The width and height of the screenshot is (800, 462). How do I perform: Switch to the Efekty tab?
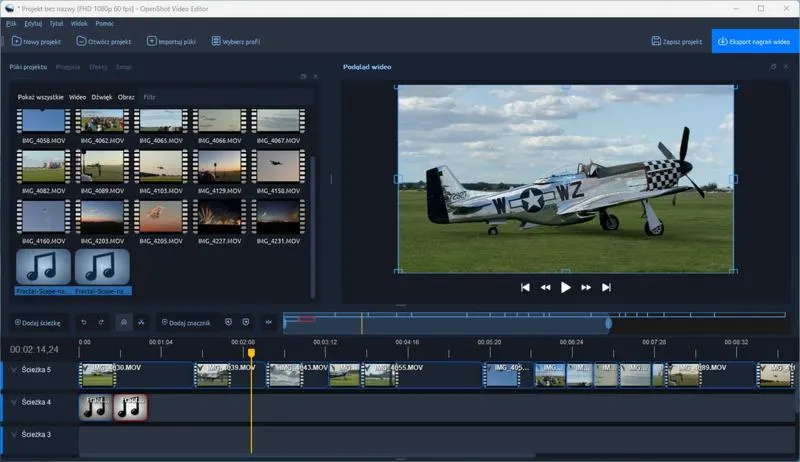98,66
